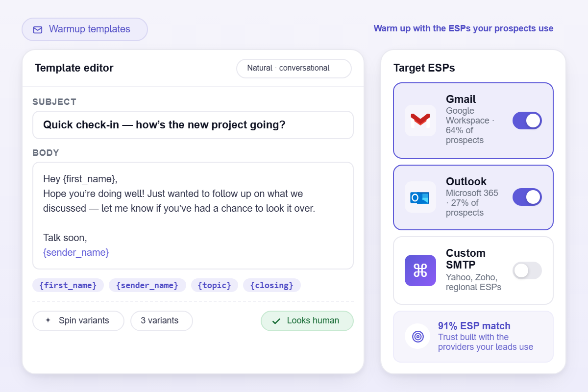Click the Spin variants button
This screenshot has width=588, height=392.
pyautogui.click(x=78, y=321)
